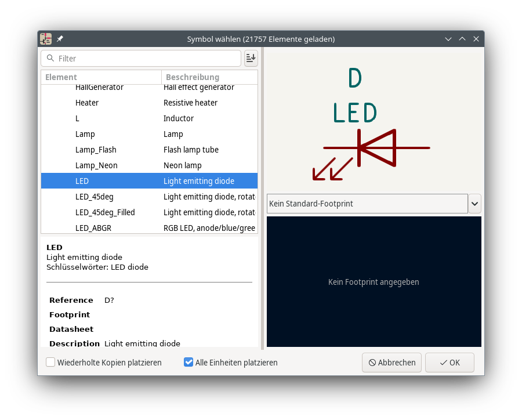Pin the dialog with the pin icon
The height and width of the screenshot is (420, 522).
pos(60,39)
